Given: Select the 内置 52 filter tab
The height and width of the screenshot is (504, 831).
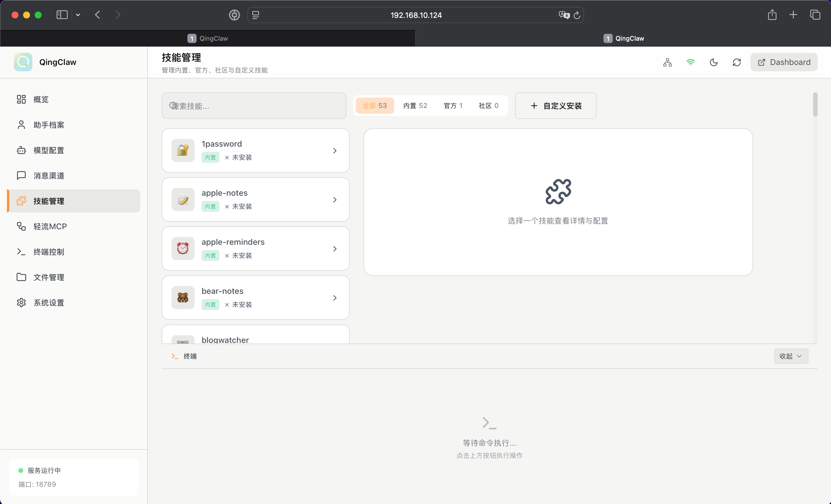Looking at the screenshot, I should click(x=415, y=106).
